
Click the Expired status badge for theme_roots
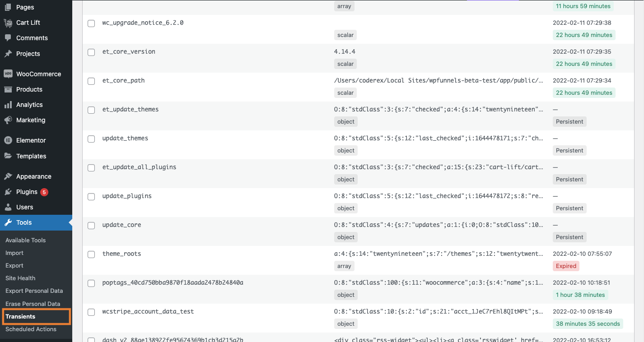[x=566, y=266]
